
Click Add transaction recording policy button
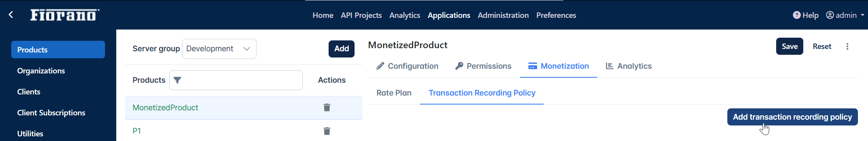pyautogui.click(x=792, y=117)
